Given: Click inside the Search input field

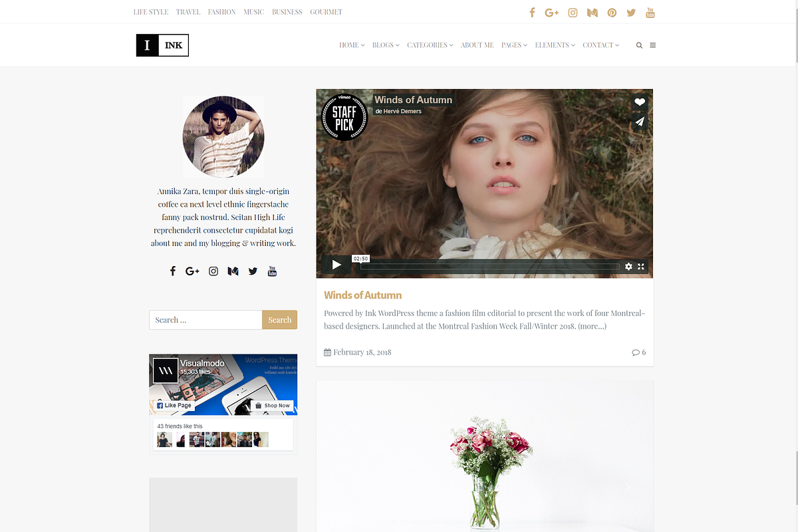Looking at the screenshot, I should click(x=205, y=320).
